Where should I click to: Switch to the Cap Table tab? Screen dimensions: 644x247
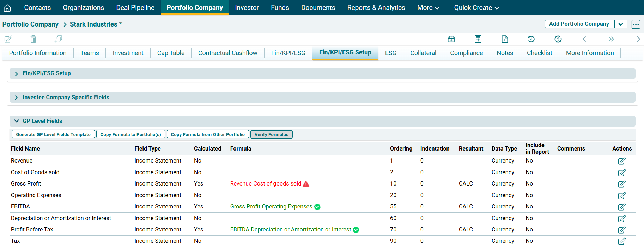(x=171, y=53)
